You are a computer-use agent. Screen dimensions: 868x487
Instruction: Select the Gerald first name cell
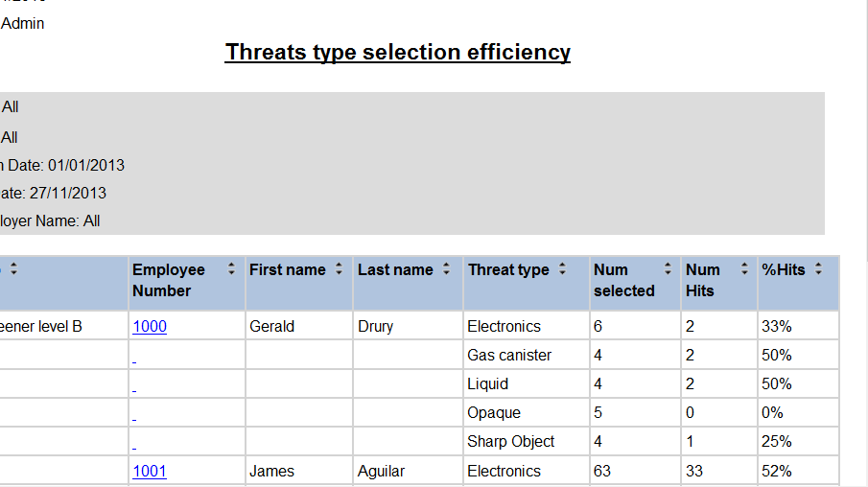click(271, 327)
